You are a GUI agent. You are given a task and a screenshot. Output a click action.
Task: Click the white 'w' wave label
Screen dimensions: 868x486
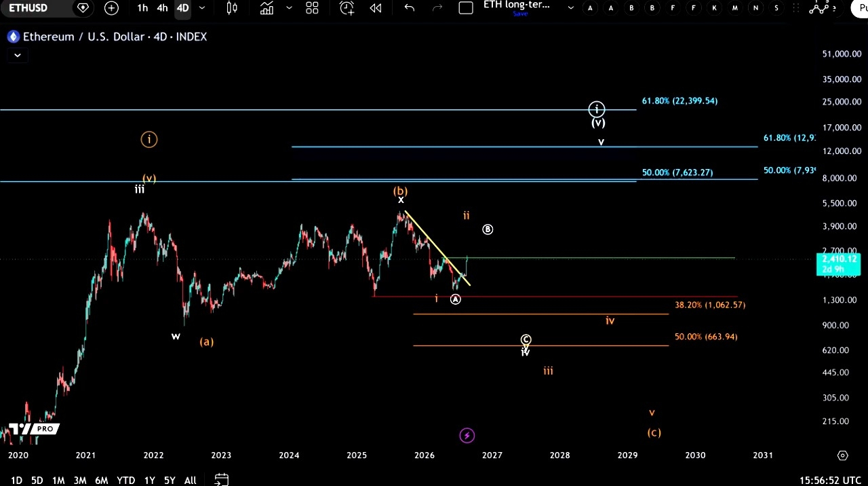click(176, 336)
